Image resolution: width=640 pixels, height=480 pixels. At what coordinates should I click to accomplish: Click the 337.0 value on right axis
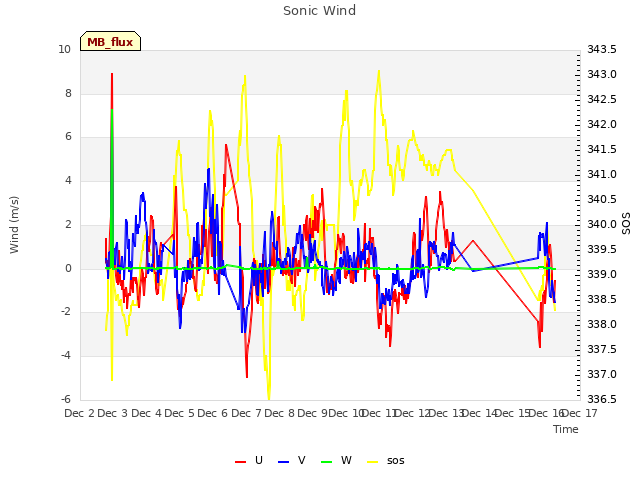pos(602,374)
